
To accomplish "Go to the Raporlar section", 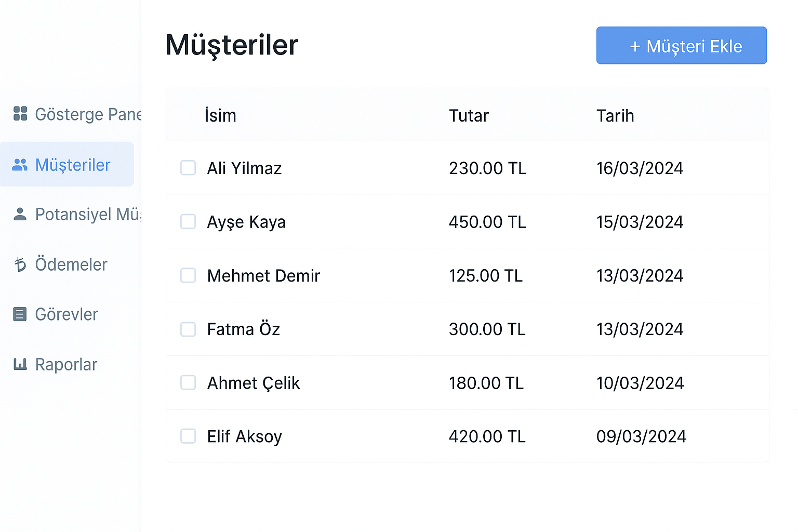I will [66, 365].
